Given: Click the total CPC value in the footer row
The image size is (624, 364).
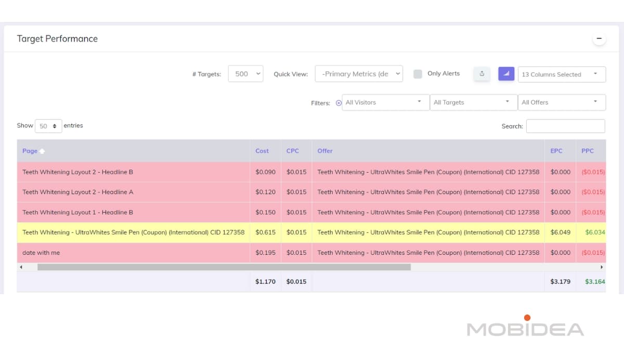Looking at the screenshot, I should (296, 282).
